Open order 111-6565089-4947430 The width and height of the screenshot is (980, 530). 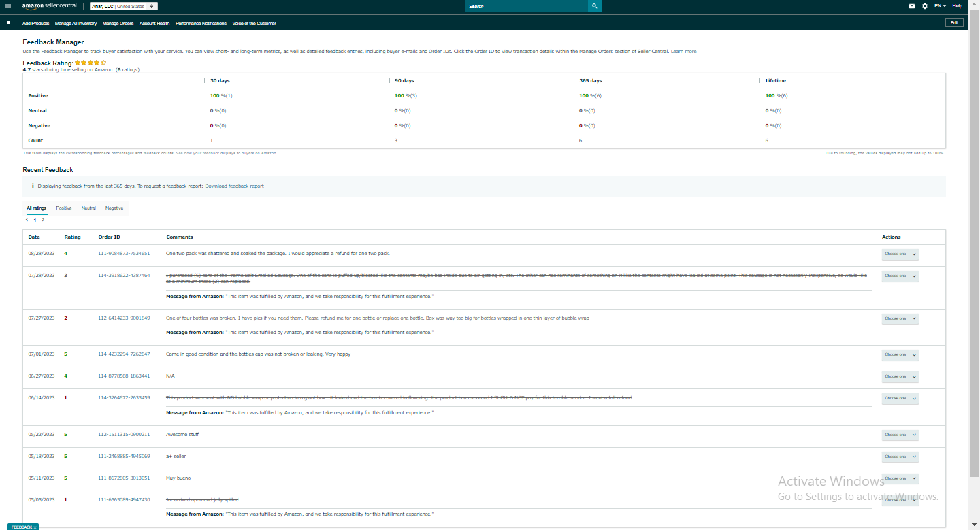[x=124, y=500]
